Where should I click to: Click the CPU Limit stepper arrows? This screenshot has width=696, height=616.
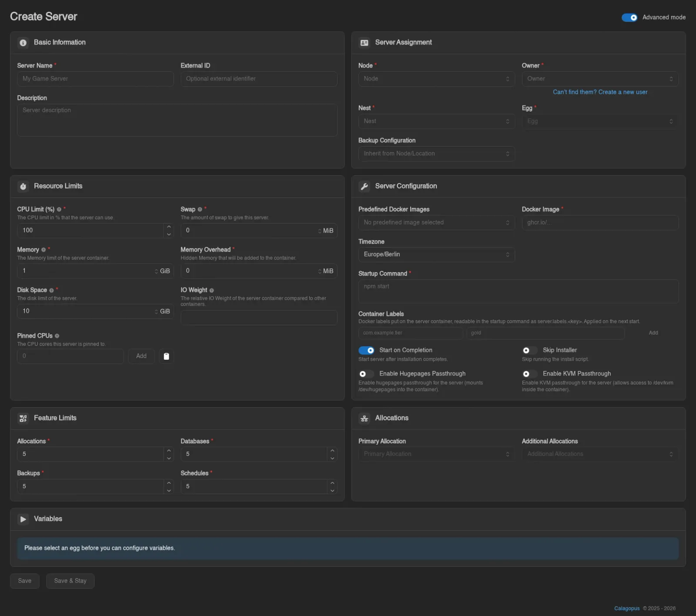[169, 231]
